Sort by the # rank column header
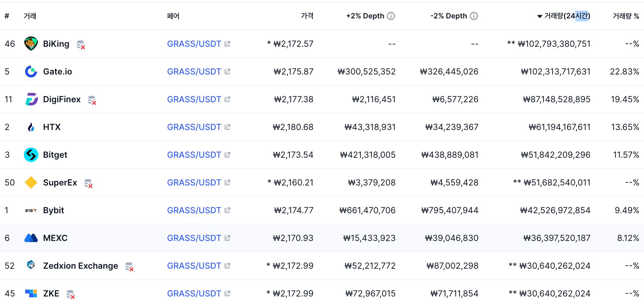This screenshot has height=304, width=644. [7, 16]
